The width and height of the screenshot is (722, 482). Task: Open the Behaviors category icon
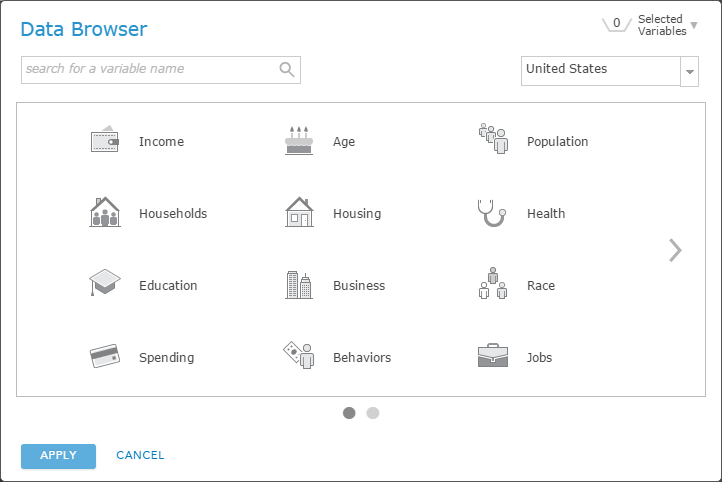point(299,356)
